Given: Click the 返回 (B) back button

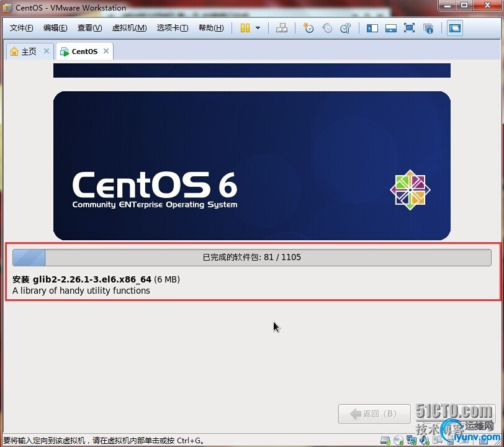Looking at the screenshot, I should [374, 414].
